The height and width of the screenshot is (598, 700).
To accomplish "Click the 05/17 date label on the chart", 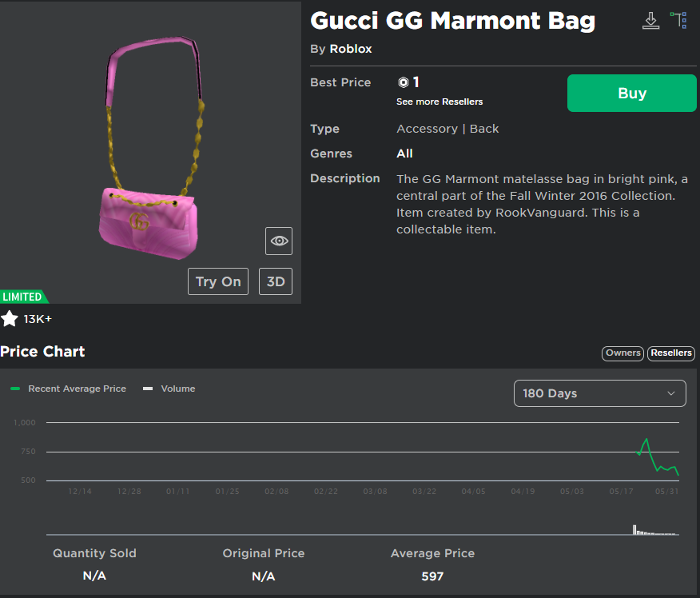I will 621,491.
